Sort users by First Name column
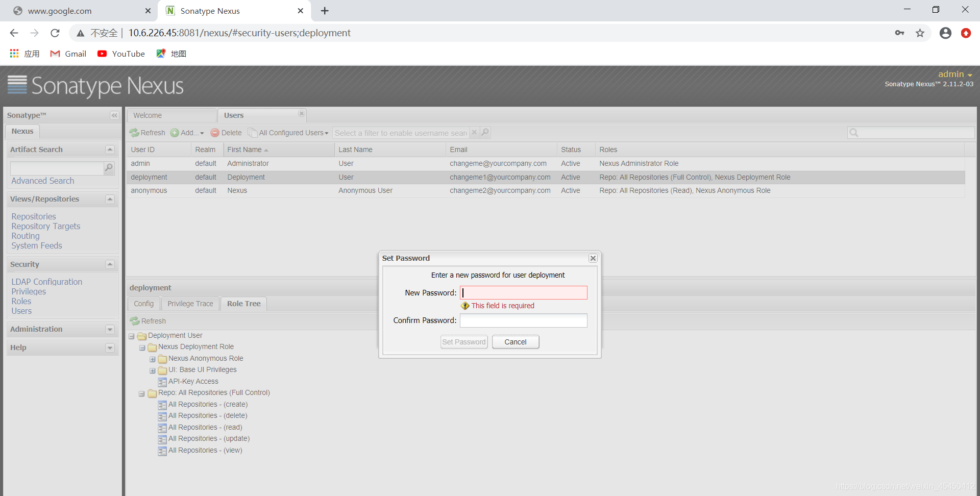The width and height of the screenshot is (980, 496). pyautogui.click(x=279, y=150)
